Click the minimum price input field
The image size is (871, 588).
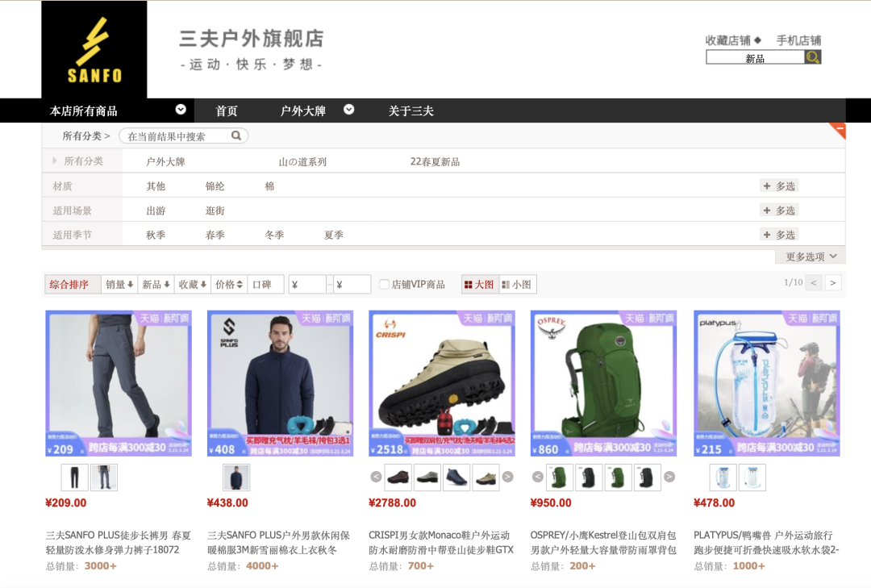[x=307, y=285]
